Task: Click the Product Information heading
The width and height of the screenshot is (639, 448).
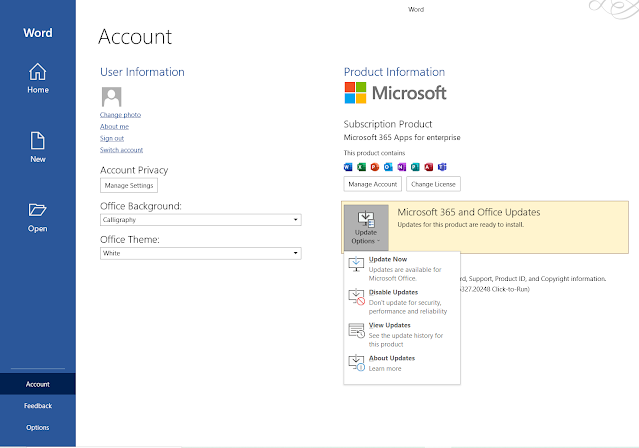Action: [x=394, y=72]
